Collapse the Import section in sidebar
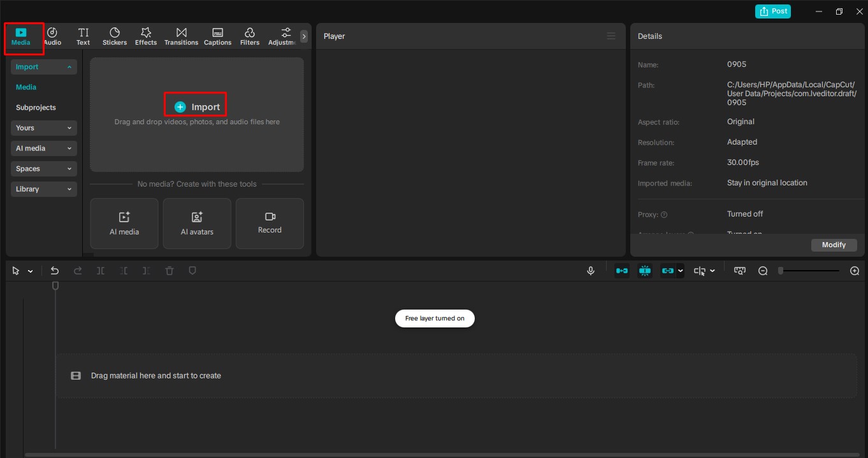This screenshot has height=458, width=868. [44, 67]
